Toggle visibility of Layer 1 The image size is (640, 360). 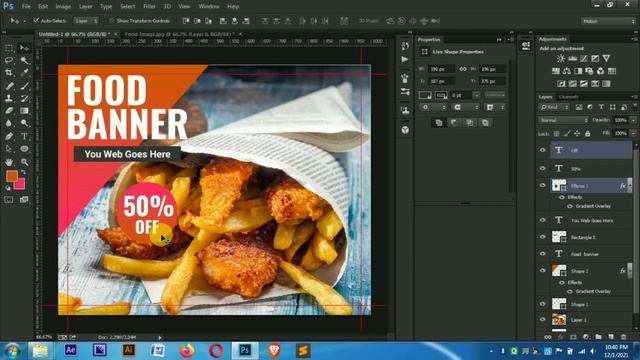542,319
